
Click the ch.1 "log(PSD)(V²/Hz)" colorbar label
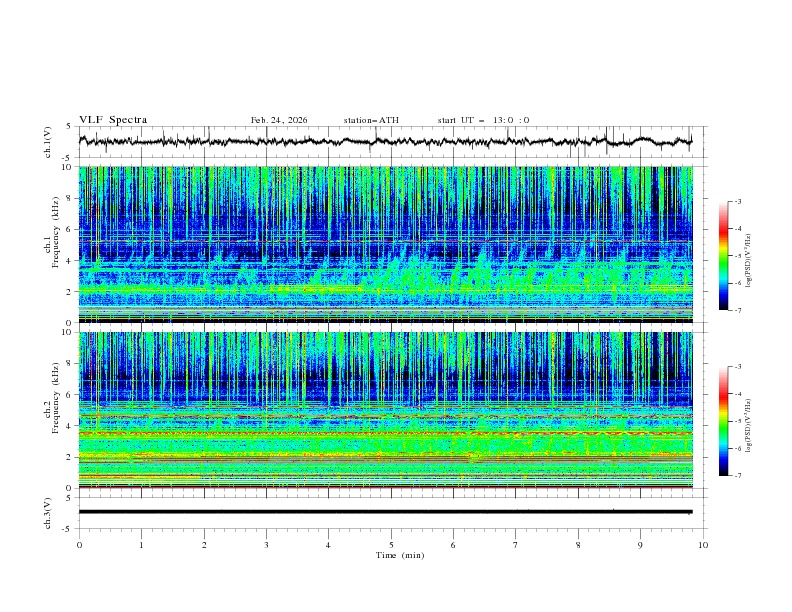point(748,261)
